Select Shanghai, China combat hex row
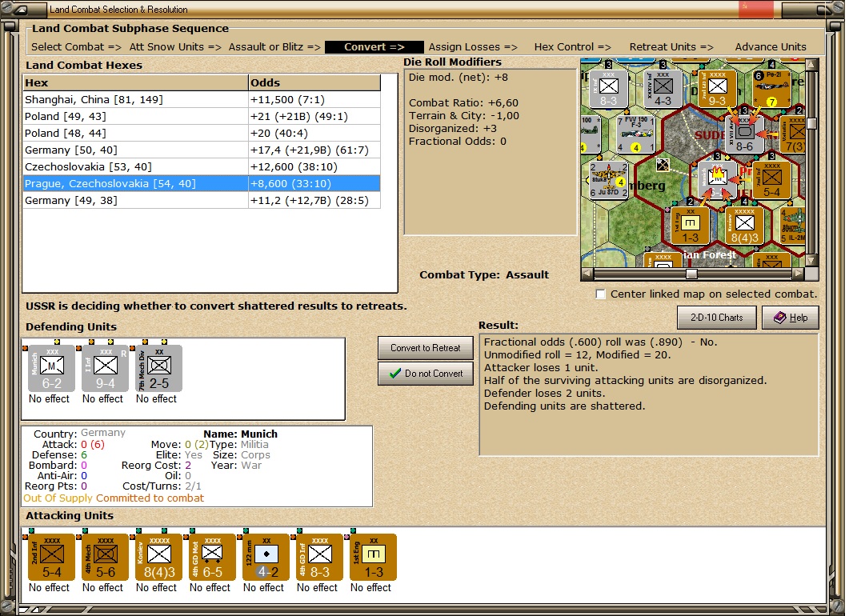This screenshot has height=616, width=865. pyautogui.click(x=202, y=100)
